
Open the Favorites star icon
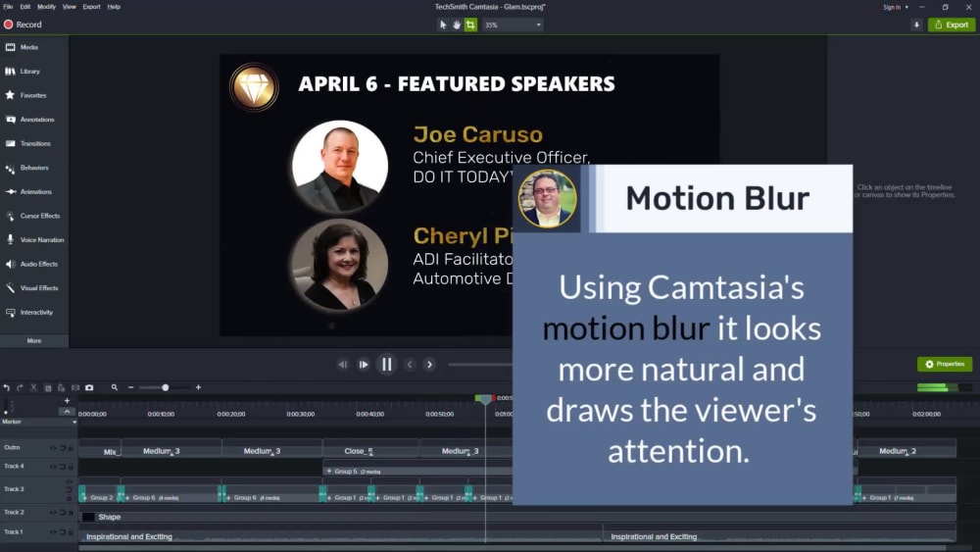[10, 95]
